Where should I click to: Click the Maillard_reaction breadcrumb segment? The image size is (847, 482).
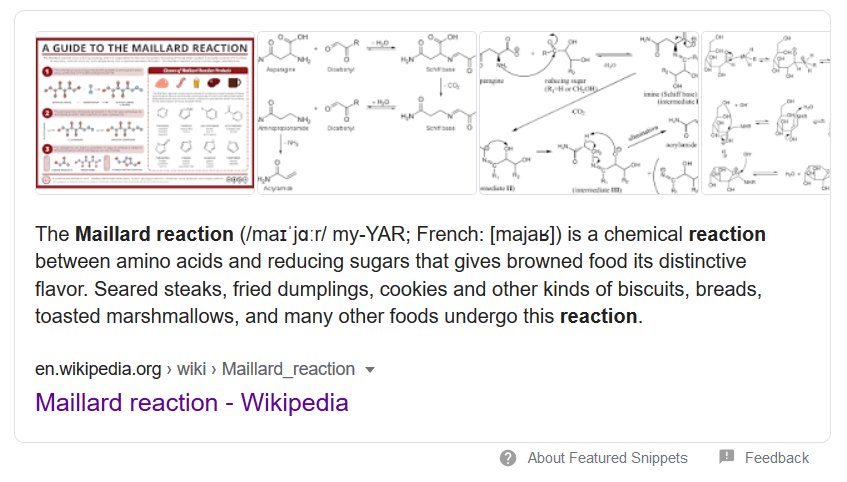click(x=288, y=369)
